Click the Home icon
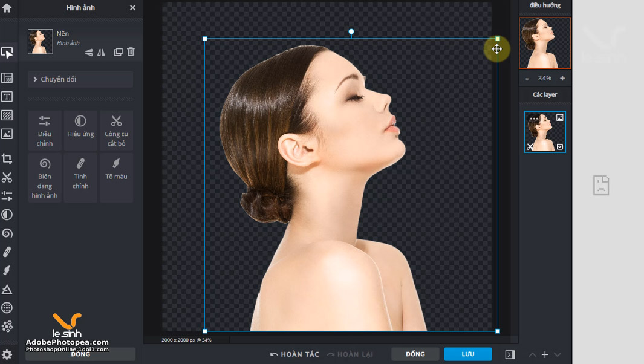This screenshot has height=364, width=644. click(7, 8)
